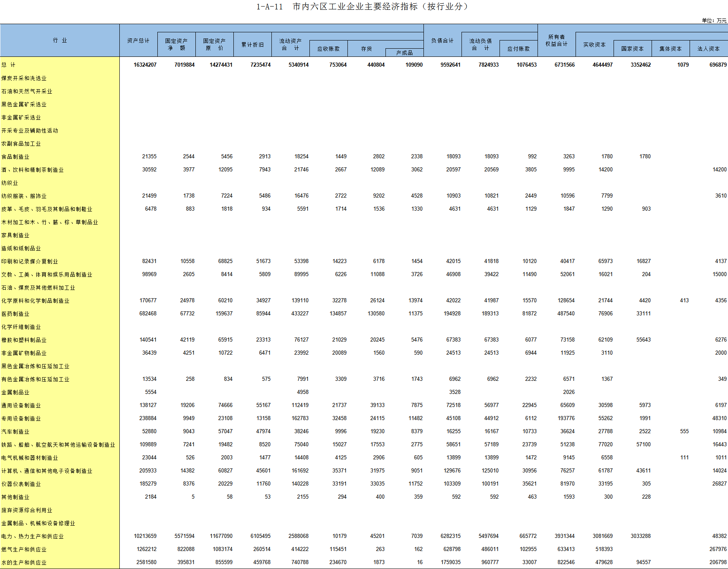Select the 水的生产和供应业 row label
The width and height of the screenshot is (728, 569).
click(24, 562)
